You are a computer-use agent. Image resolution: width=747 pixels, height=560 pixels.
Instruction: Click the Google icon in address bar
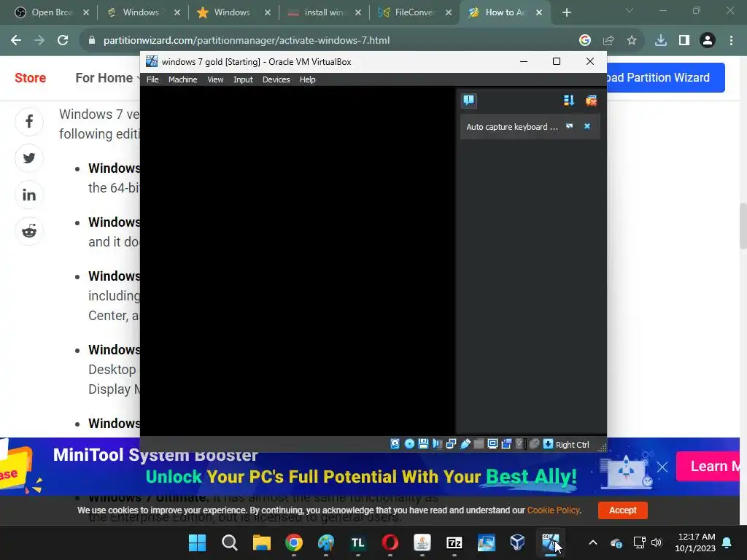pyautogui.click(x=584, y=41)
